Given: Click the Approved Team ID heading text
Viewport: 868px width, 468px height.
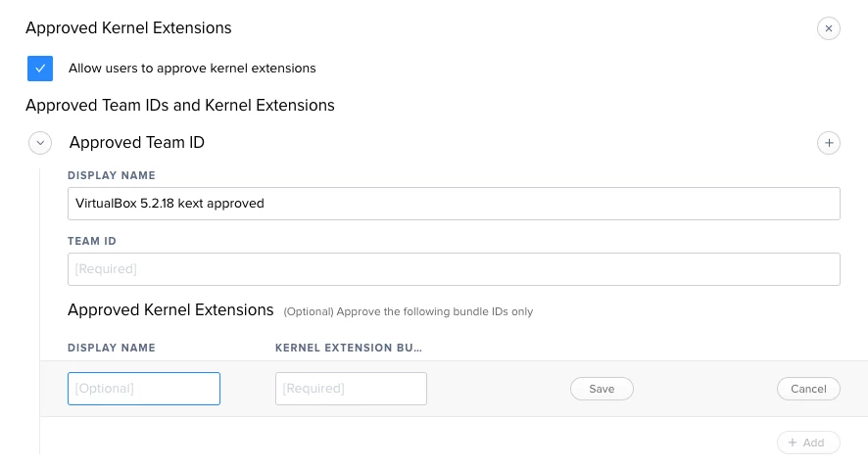Looking at the screenshot, I should click(x=137, y=143).
